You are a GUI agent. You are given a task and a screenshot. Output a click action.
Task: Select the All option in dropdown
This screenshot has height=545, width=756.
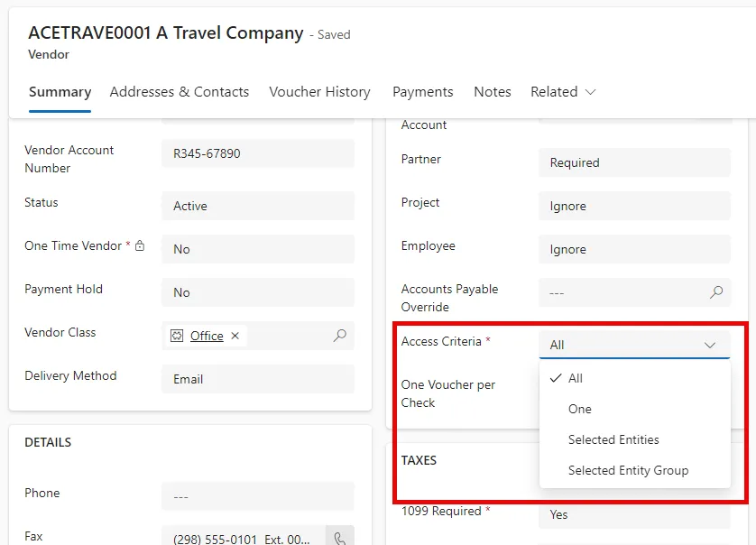pyautogui.click(x=634, y=378)
